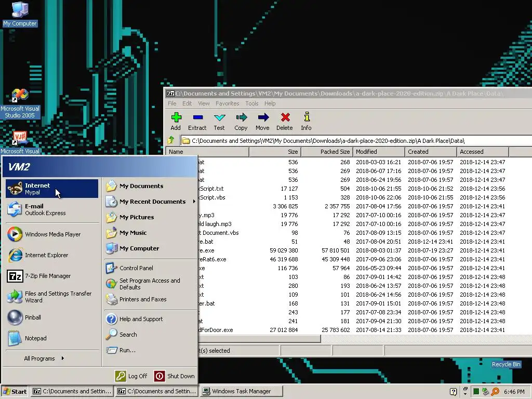
Task: Open Set Program Access and Defaults
Action: [150, 284]
